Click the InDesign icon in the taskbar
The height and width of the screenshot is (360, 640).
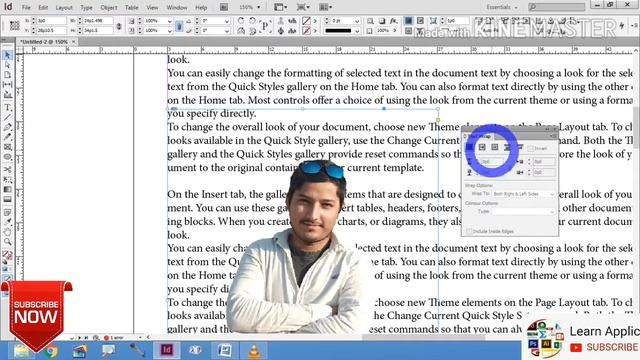[167, 350]
